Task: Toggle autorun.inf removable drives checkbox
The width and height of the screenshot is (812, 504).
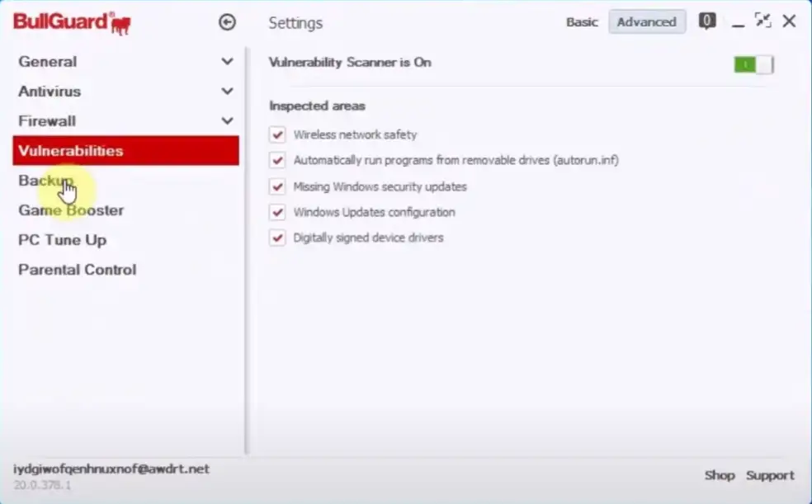Action: click(x=277, y=160)
